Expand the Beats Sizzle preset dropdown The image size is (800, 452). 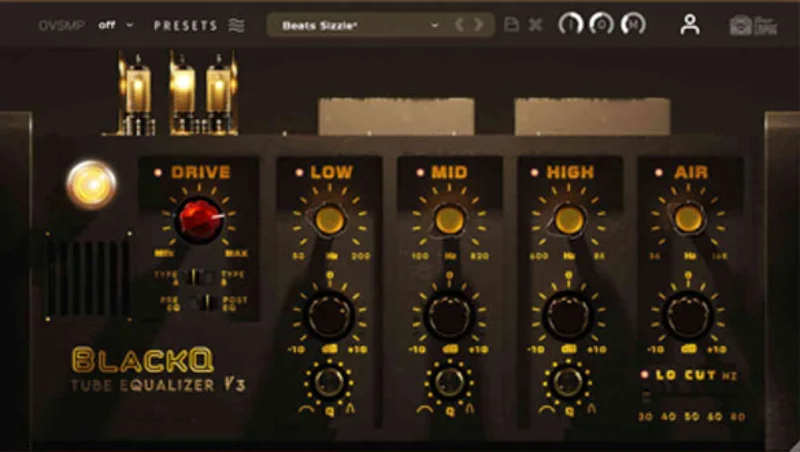click(x=434, y=25)
